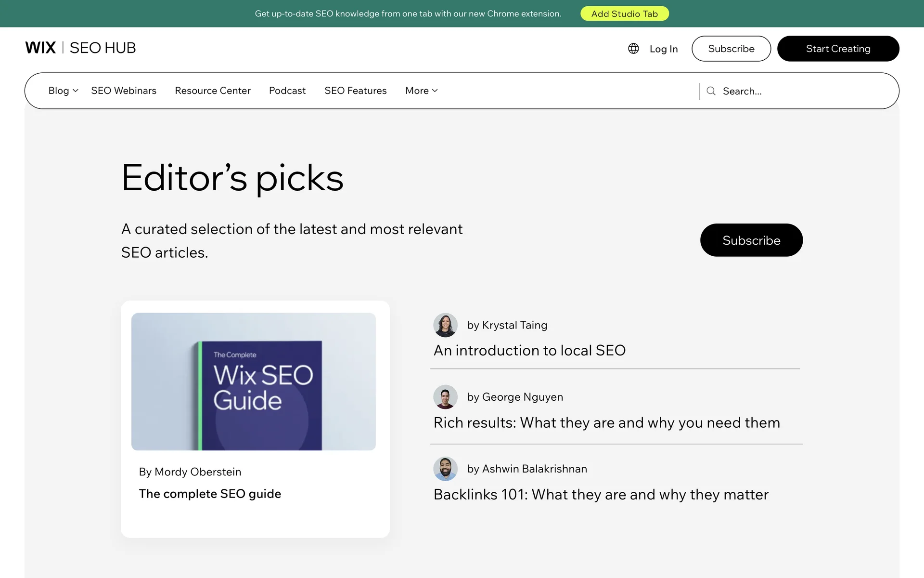Viewport: 924px width, 578px height.
Task: Open SEO Features menu item
Action: point(355,91)
